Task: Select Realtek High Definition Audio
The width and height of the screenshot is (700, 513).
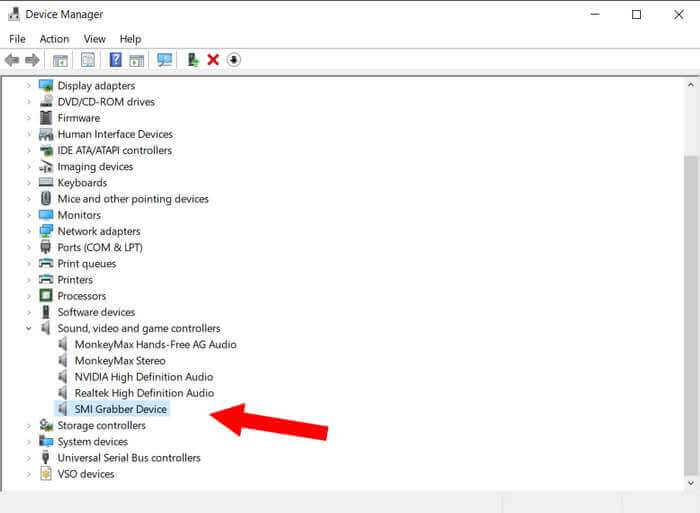Action: point(144,393)
